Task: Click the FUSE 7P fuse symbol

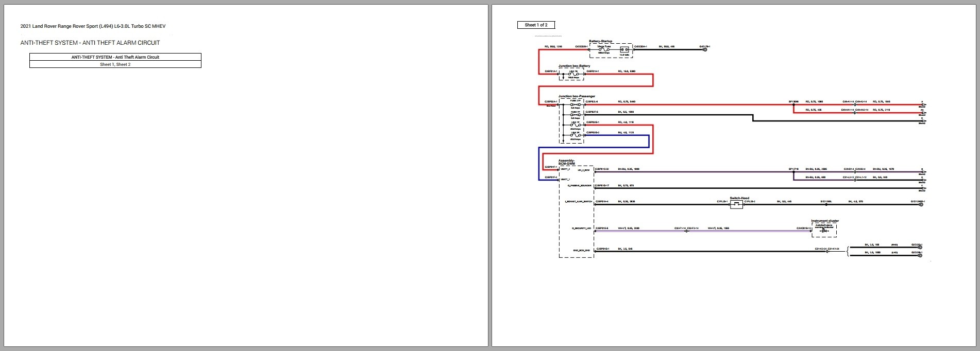Action: pos(575,115)
